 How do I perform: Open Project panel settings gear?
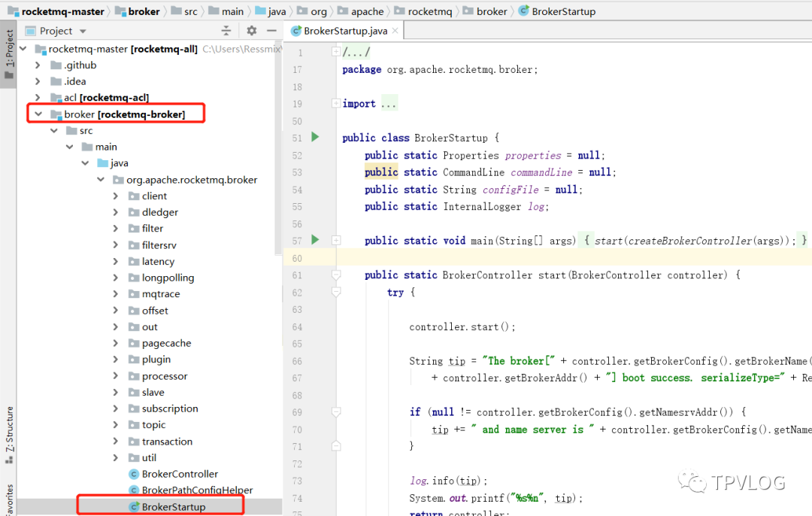251,31
